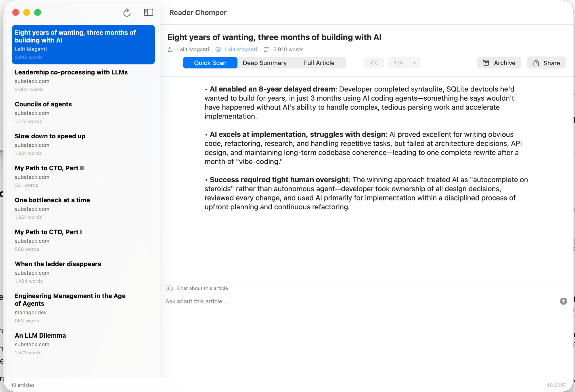Open the Slow down to speed up article

click(x=83, y=144)
